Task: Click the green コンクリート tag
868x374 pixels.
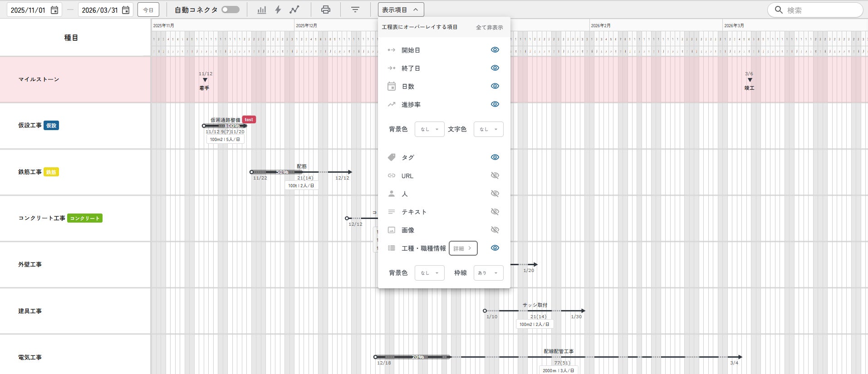Action: (85, 219)
